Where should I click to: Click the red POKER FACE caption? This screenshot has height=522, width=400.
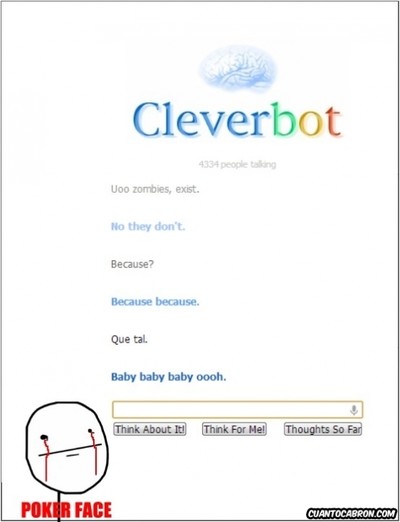[66, 510]
